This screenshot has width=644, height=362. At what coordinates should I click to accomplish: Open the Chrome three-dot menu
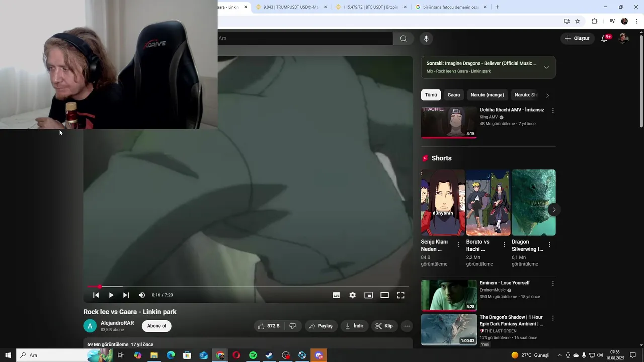pos(637,21)
